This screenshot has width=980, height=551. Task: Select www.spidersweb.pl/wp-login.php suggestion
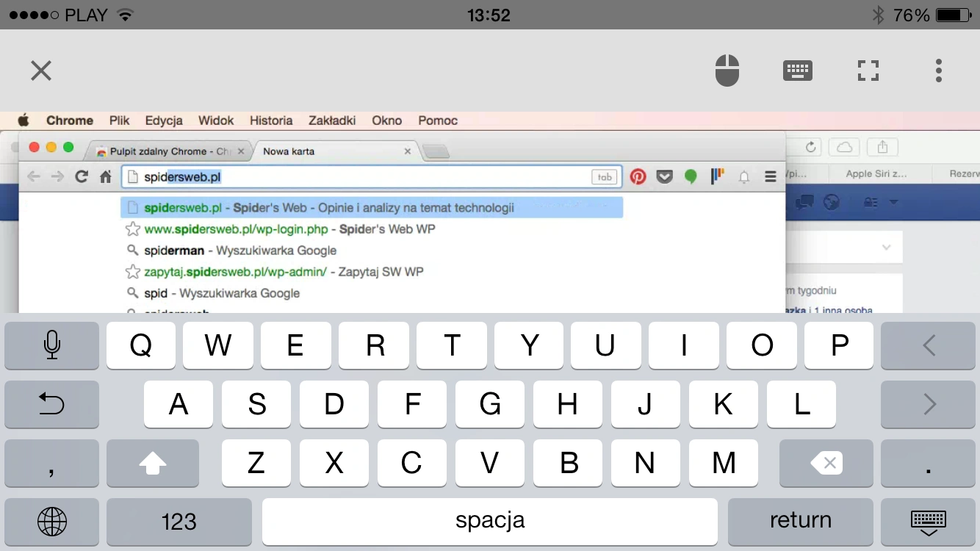click(372, 229)
